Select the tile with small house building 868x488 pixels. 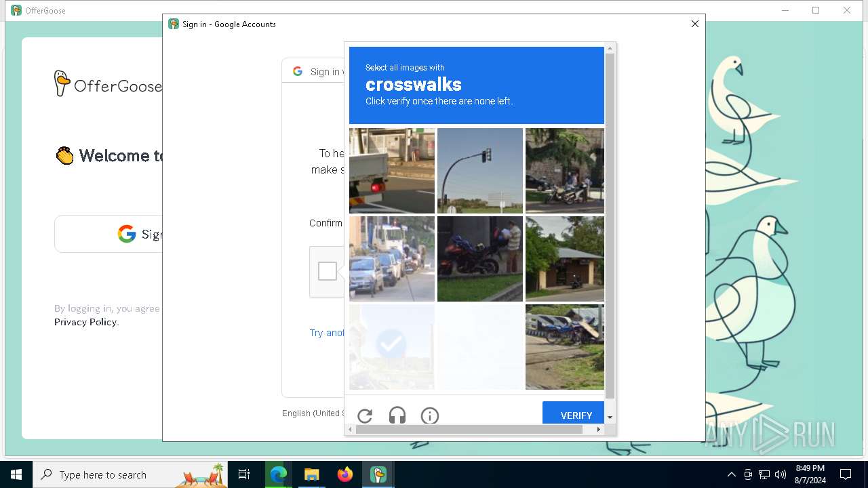pos(565,259)
